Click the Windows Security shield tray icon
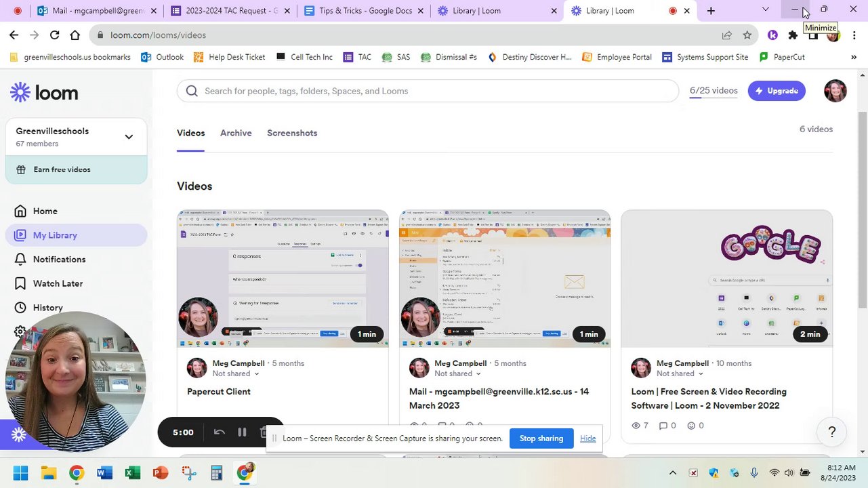868x488 pixels. (714, 473)
